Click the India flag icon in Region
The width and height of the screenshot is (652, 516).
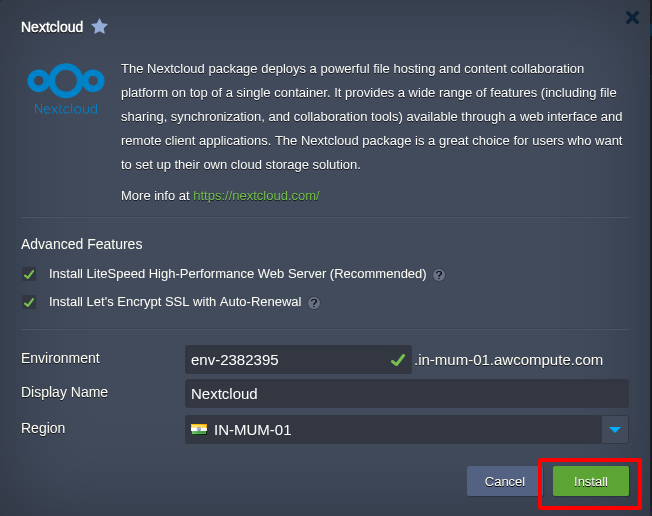pos(198,430)
